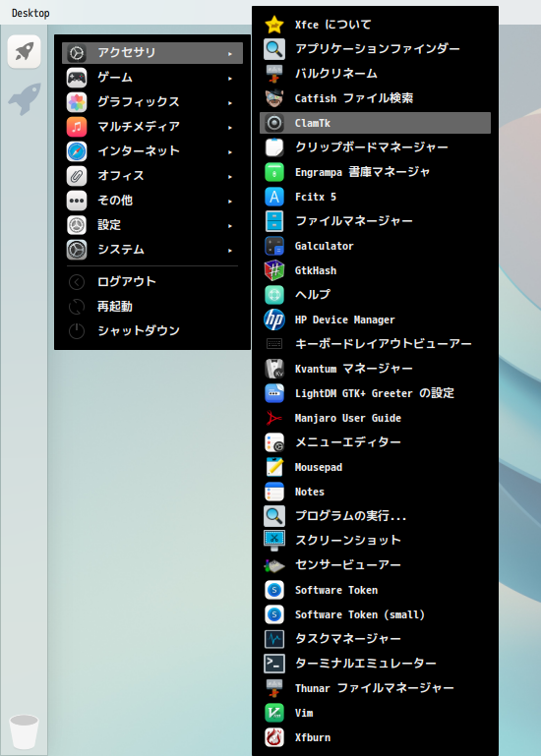Launch タスクマネージャー monitor icon

[x=274, y=639]
